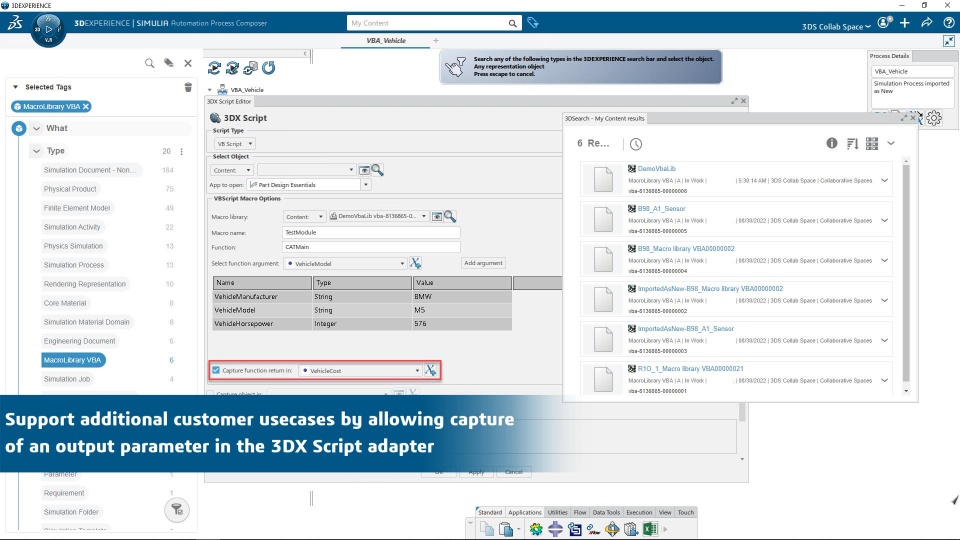Click the grid view icon in 3DSearch results
The height and width of the screenshot is (540, 960).
click(872, 143)
